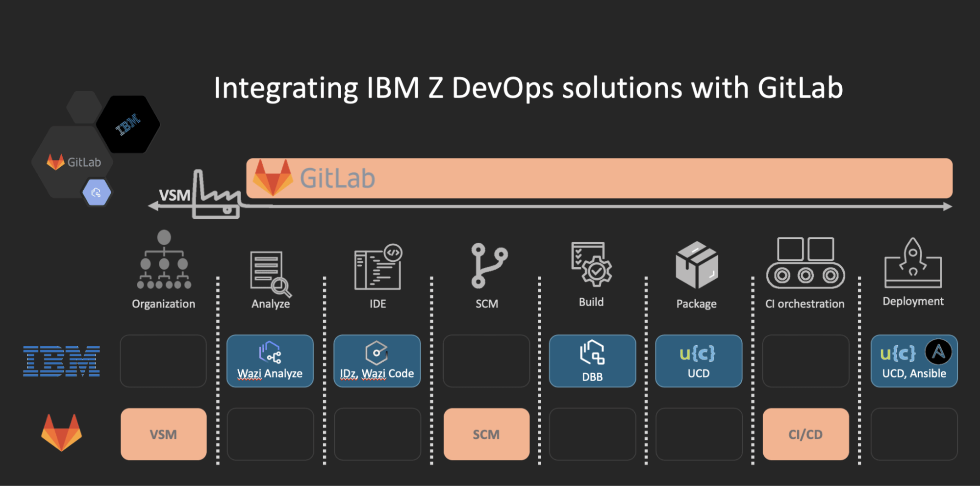Click the 'CI orchestration' label

point(805,304)
